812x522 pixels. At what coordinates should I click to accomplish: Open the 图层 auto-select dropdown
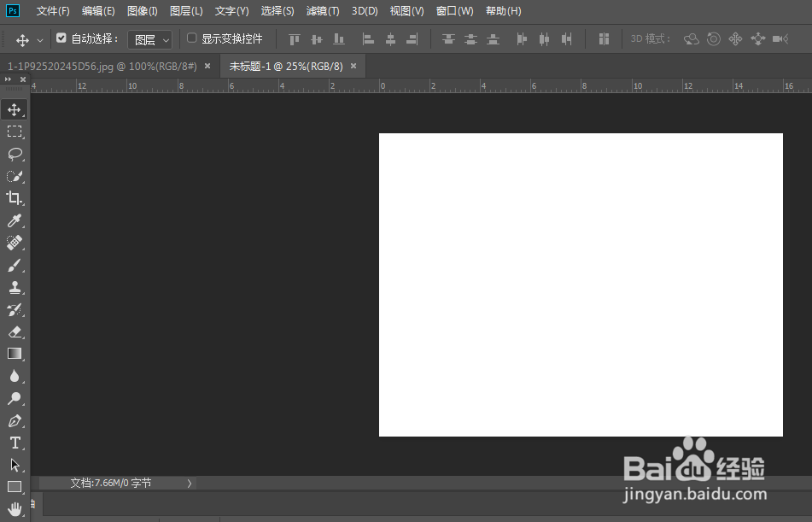click(x=149, y=39)
